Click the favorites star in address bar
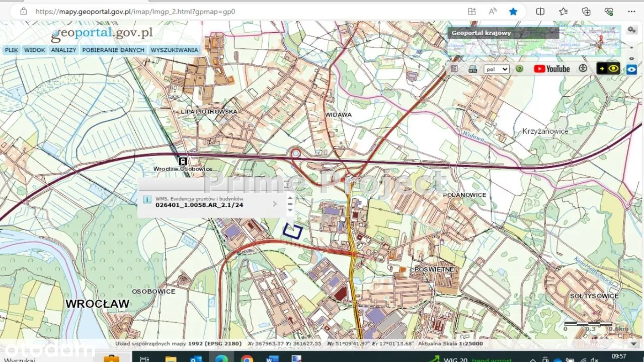The width and height of the screenshot is (644, 362). click(x=513, y=11)
